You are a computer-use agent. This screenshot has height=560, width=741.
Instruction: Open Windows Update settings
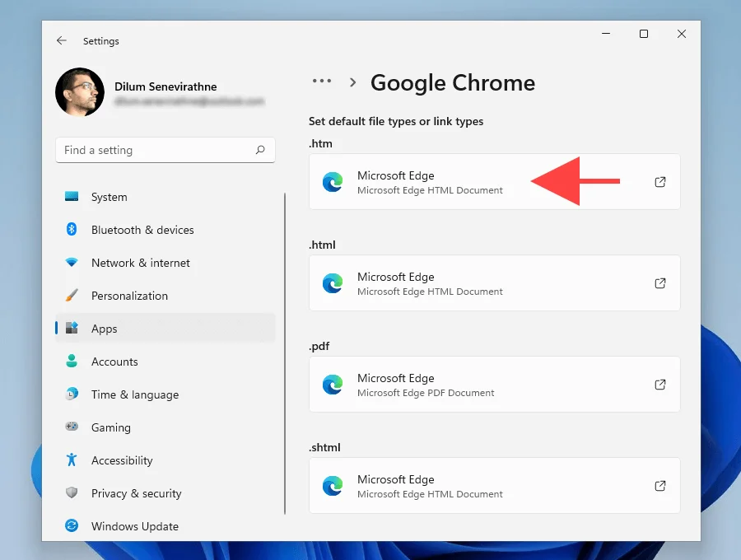point(165,526)
